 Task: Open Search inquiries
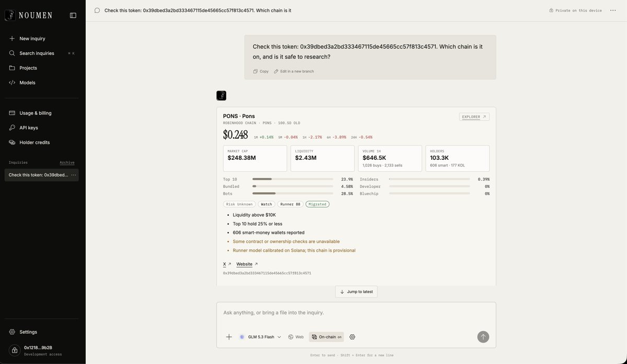pyautogui.click(x=43, y=53)
